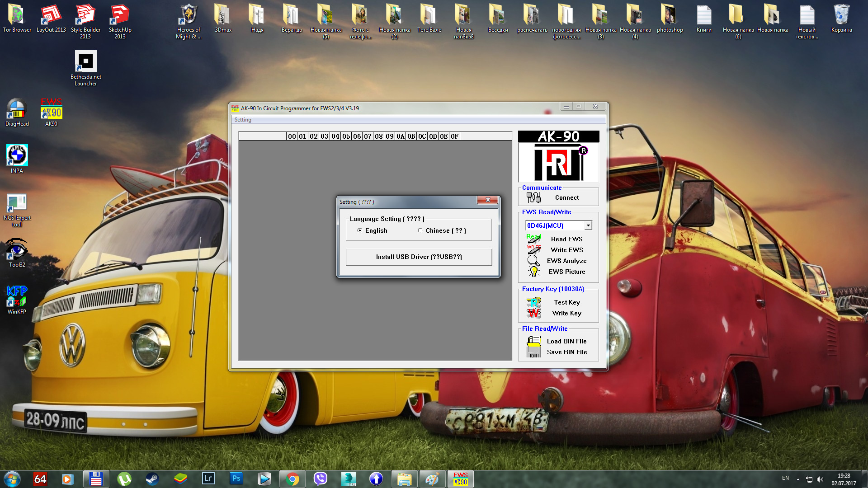
Task: Click the Write Key icon
Action: (534, 313)
